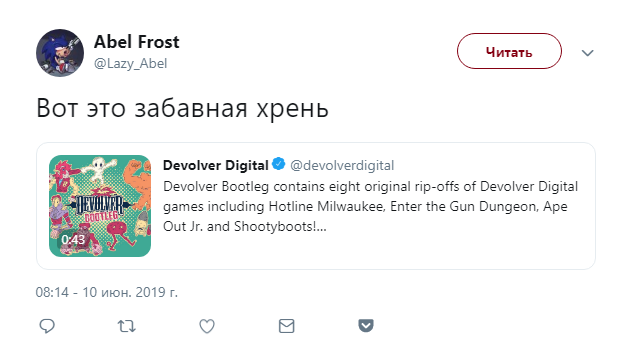
Task: Open the Abel Frost display name link
Action: (137, 42)
